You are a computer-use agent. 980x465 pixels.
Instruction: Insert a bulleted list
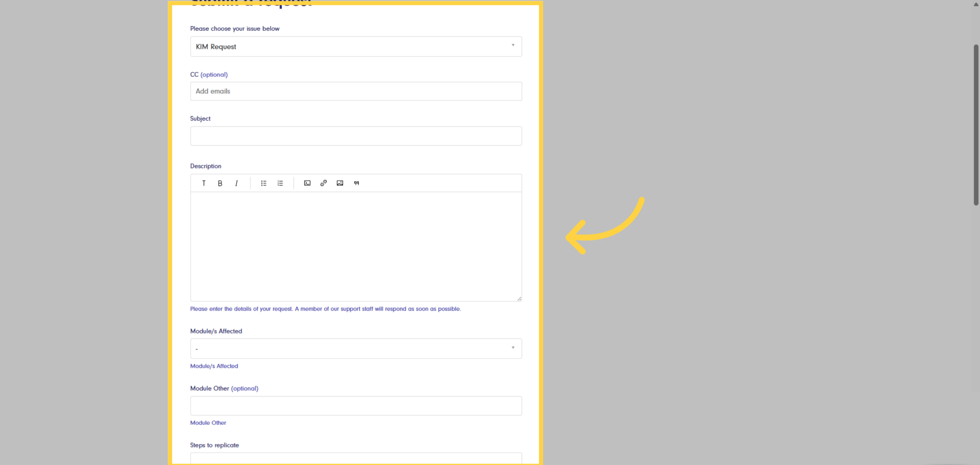(x=264, y=183)
